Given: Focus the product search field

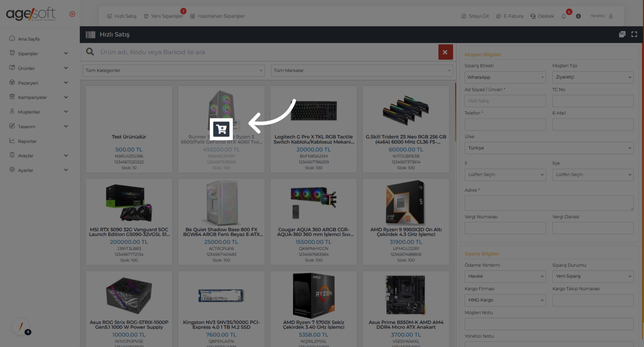Looking at the screenshot, I should 267,52.
